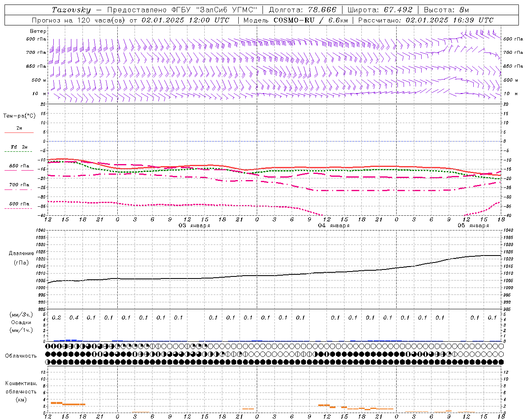
Task: Select forecast start time 02.01.2025 12:00 UTC
Action: click(x=185, y=20)
